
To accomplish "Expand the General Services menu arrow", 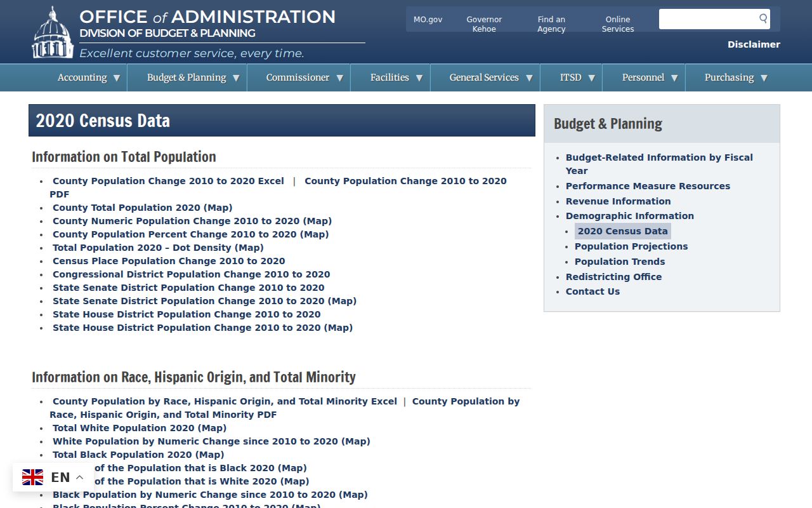I will tap(529, 78).
